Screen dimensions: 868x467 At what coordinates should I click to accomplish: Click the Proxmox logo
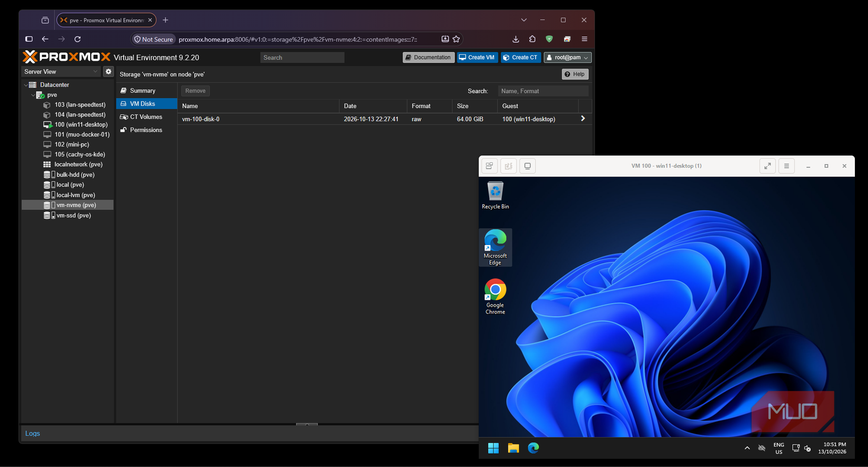point(67,57)
